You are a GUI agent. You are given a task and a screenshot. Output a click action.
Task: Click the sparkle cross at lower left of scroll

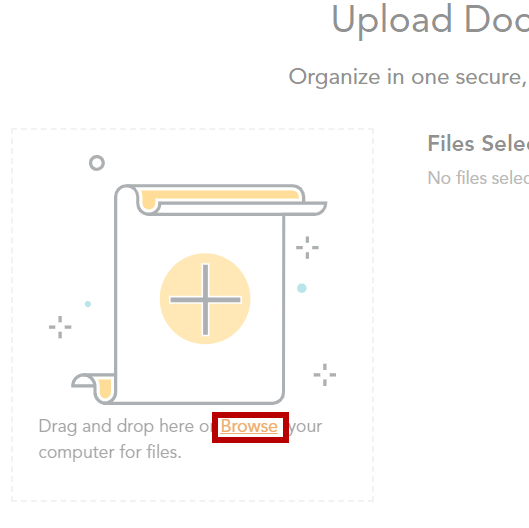pyautogui.click(x=60, y=327)
